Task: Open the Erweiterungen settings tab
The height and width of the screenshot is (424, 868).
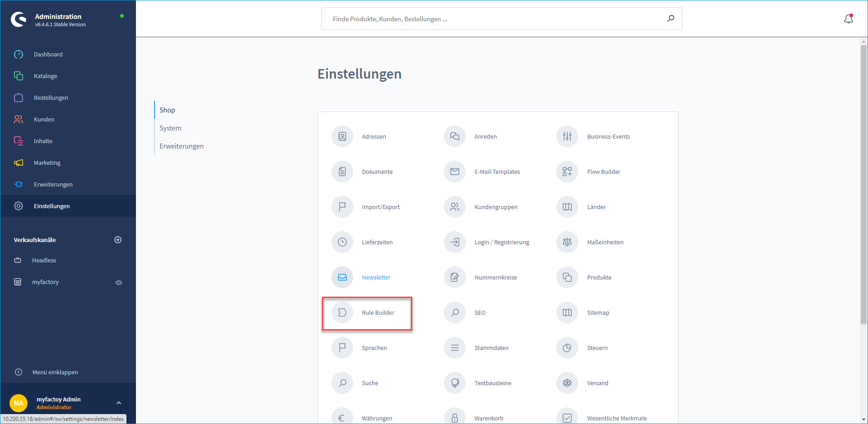Action: (181, 146)
